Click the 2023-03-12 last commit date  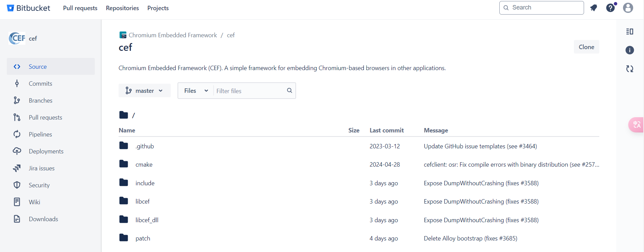click(385, 146)
